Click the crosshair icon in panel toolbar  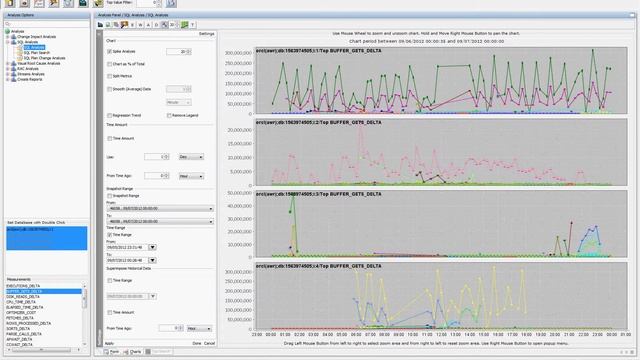pyautogui.click(x=164, y=25)
